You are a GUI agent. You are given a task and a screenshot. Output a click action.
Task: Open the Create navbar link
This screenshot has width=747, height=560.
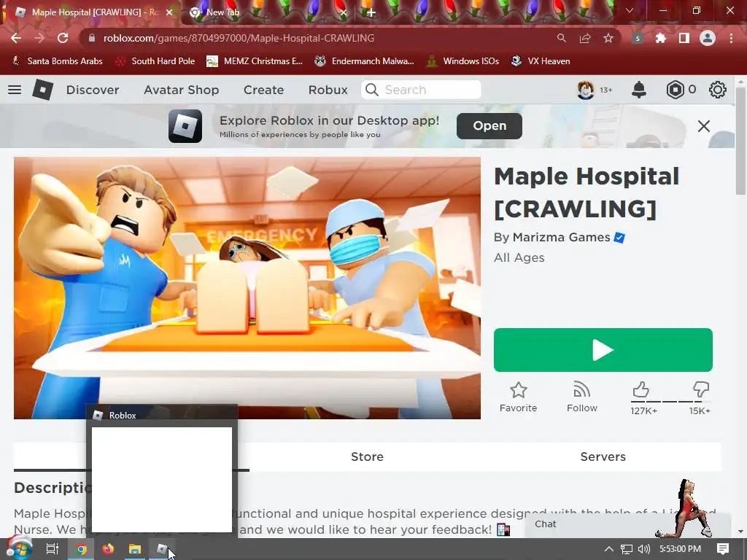[263, 90]
